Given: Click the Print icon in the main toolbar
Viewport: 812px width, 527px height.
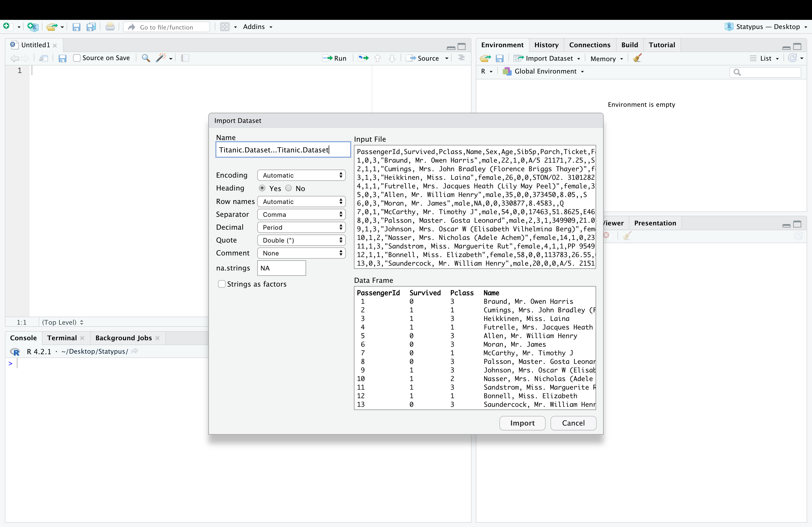Looking at the screenshot, I should pyautogui.click(x=110, y=27).
